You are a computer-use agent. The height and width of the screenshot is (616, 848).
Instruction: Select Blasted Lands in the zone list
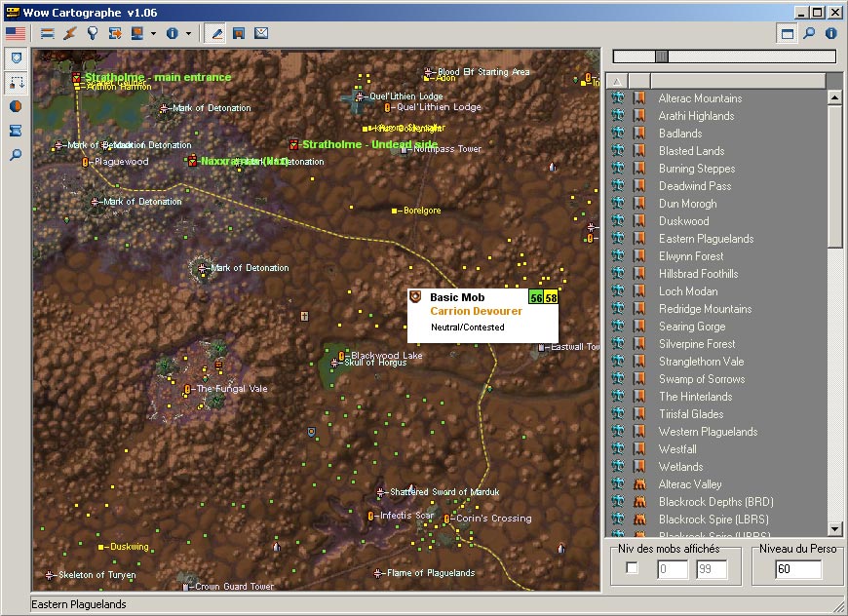tap(691, 151)
